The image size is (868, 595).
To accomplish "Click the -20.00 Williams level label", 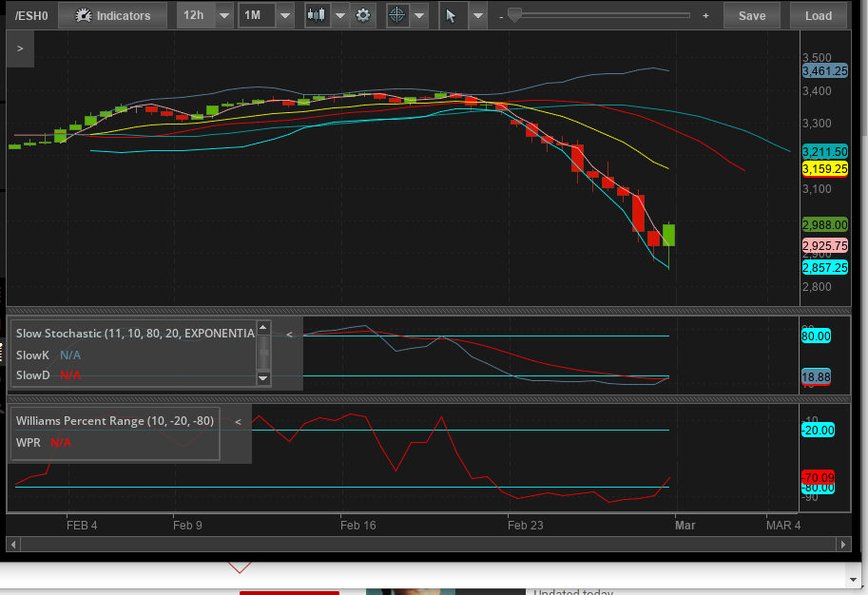I will (818, 430).
